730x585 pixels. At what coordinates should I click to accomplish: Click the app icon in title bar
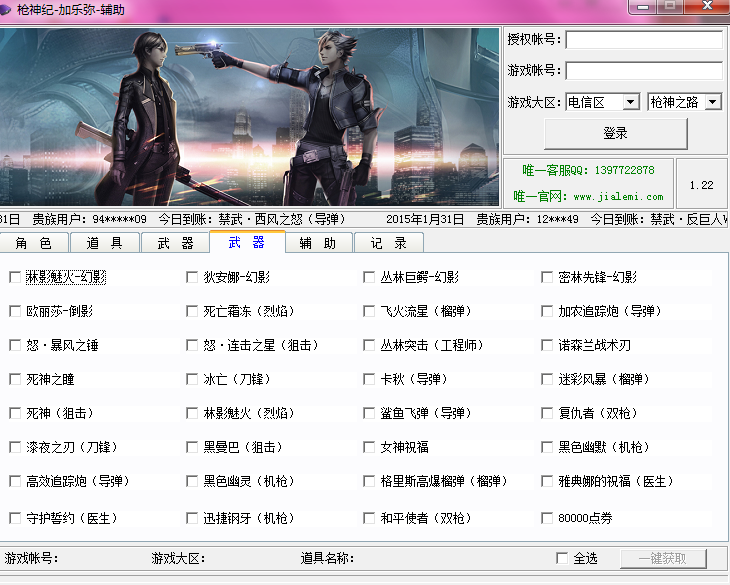pos(5,9)
